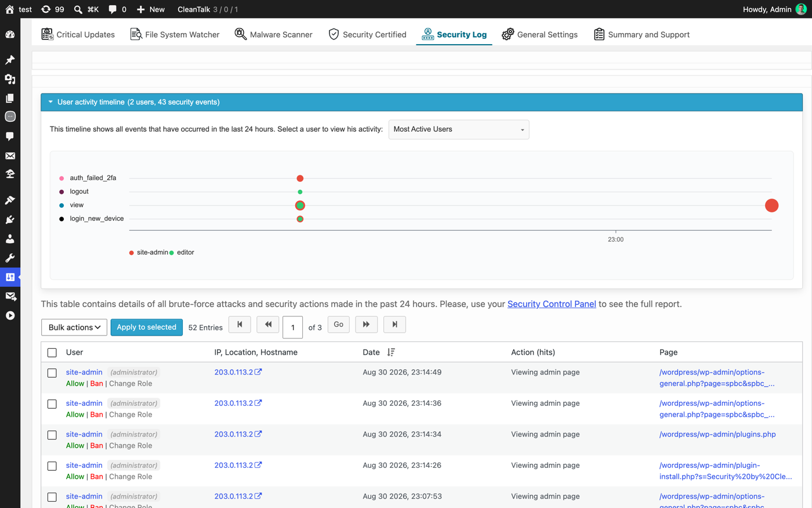Open the Howdy, Admin account menu
The image size is (812, 508).
774,9
